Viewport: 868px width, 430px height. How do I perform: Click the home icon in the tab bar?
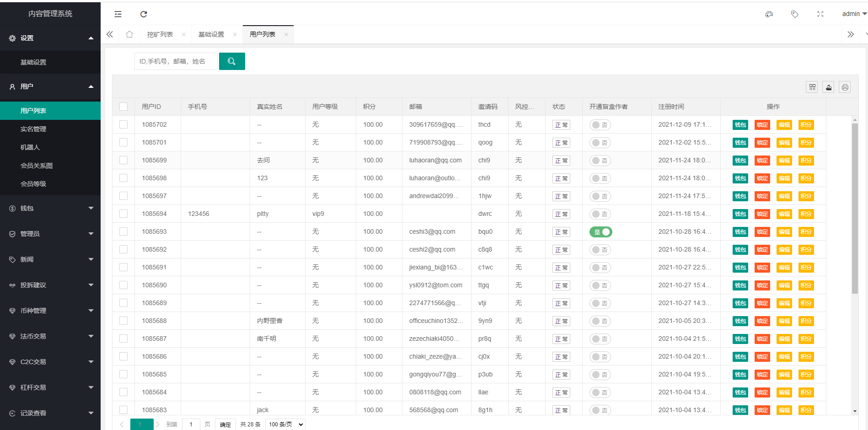[129, 34]
